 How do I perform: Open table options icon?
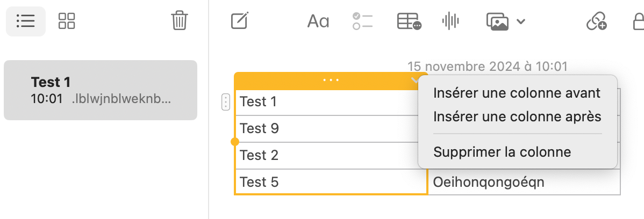[x=409, y=21]
